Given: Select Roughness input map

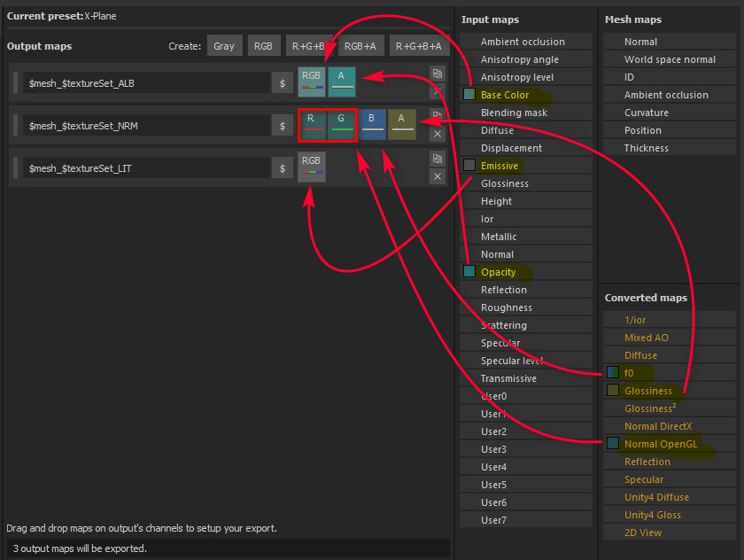Looking at the screenshot, I should [x=526, y=307].
